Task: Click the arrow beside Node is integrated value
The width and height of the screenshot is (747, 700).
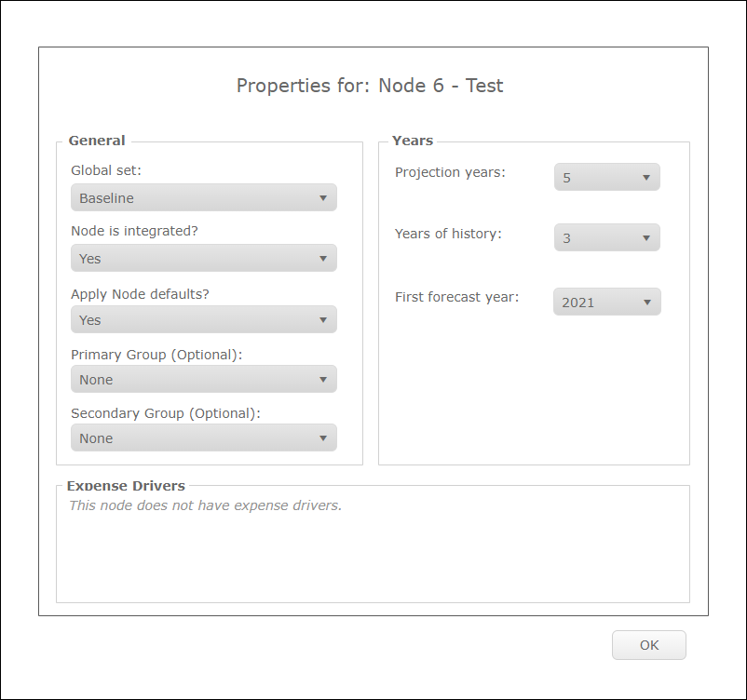Action: pyautogui.click(x=323, y=259)
